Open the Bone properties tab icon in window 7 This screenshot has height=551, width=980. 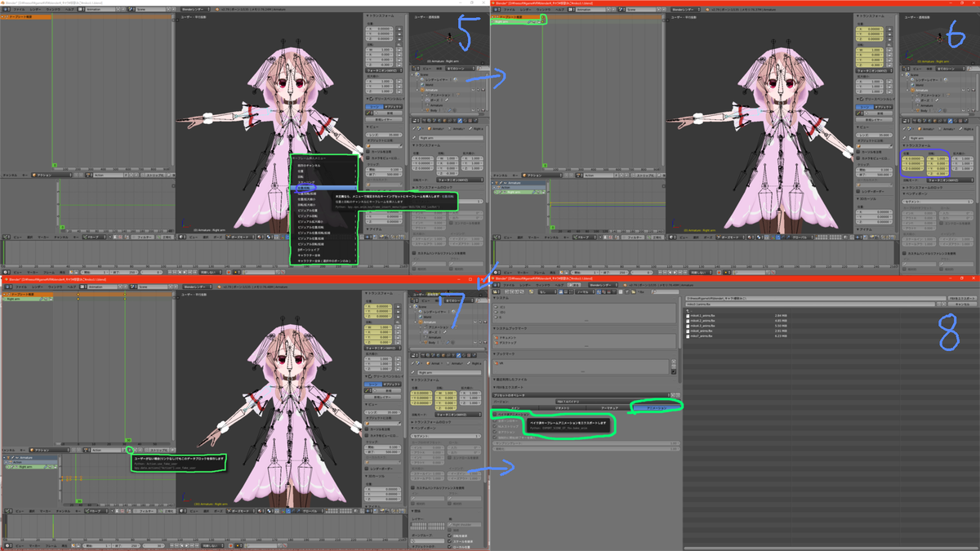459,355
